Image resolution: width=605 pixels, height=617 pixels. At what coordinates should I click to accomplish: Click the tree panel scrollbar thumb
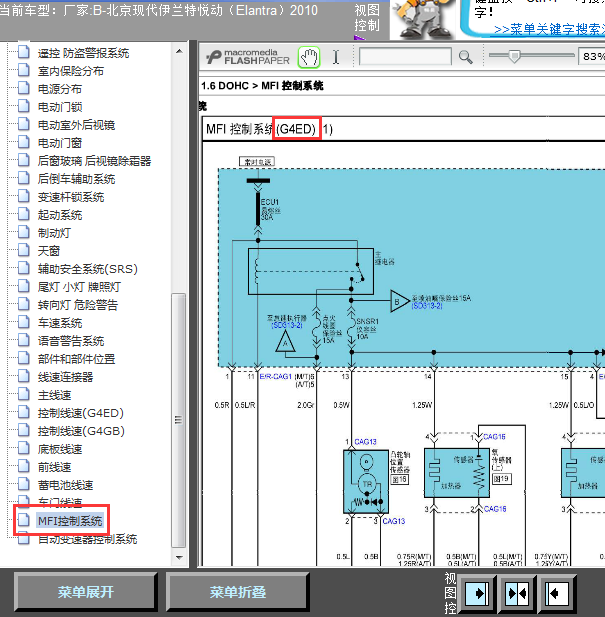tap(179, 420)
